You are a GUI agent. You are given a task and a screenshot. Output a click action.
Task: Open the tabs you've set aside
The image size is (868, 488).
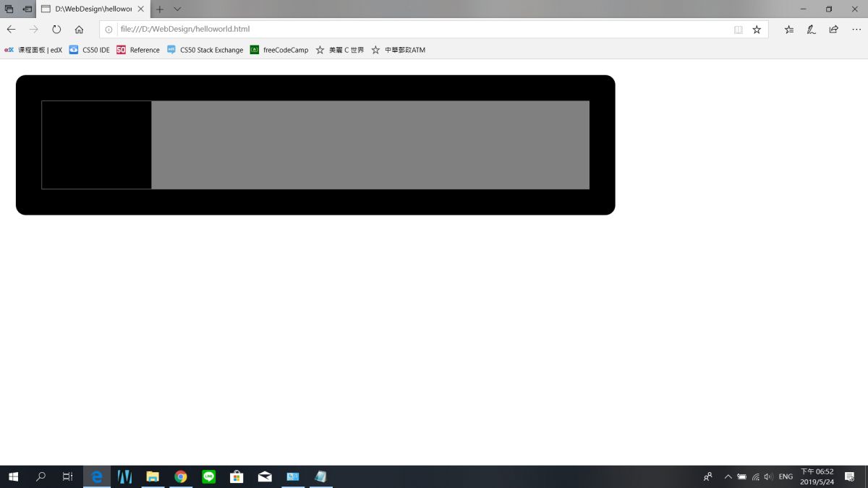point(9,9)
